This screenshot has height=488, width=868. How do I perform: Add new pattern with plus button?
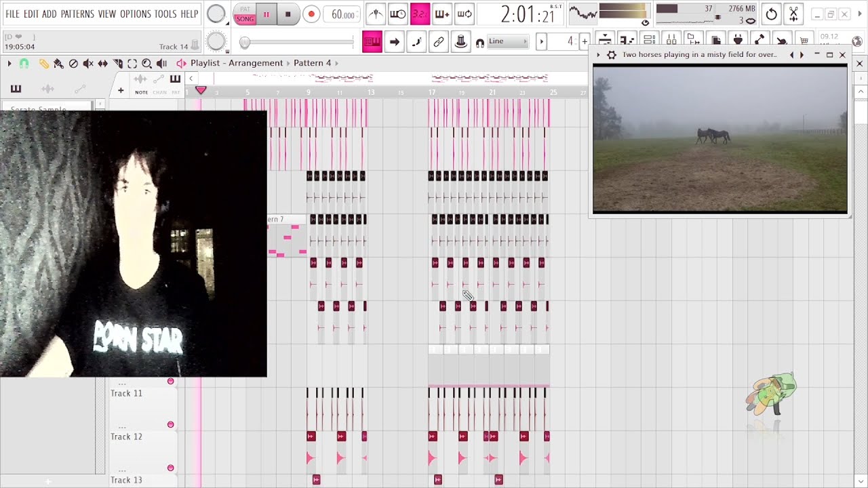585,42
